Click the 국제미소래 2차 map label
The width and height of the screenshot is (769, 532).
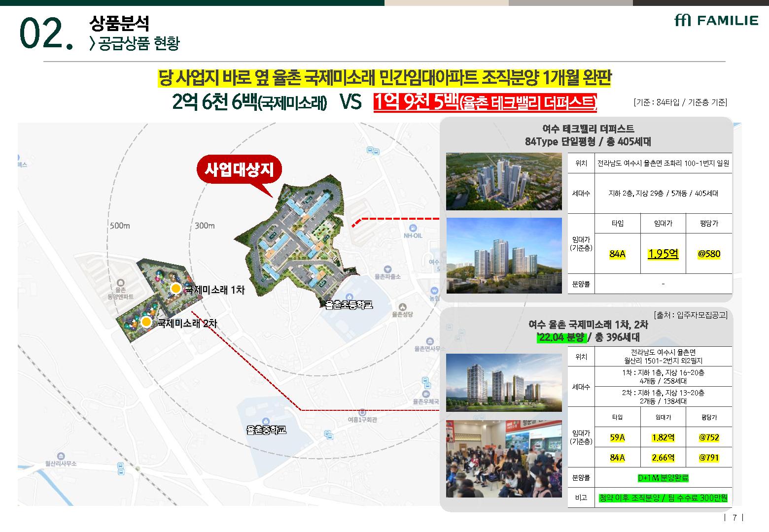pos(187,323)
